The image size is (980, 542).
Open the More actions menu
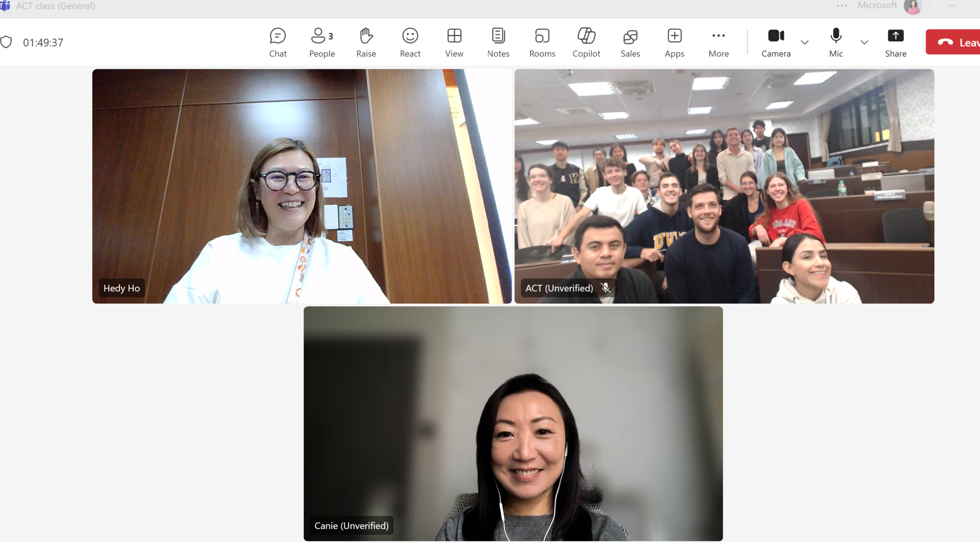718,42
